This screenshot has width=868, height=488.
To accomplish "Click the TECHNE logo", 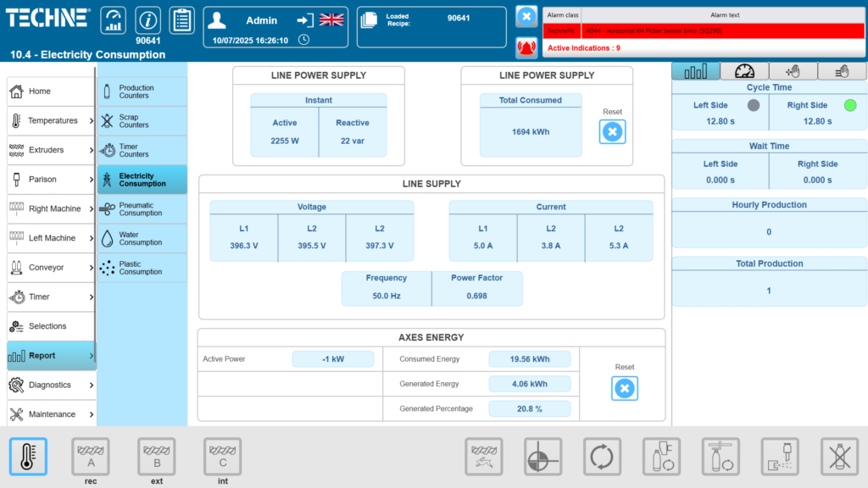I will click(x=47, y=19).
